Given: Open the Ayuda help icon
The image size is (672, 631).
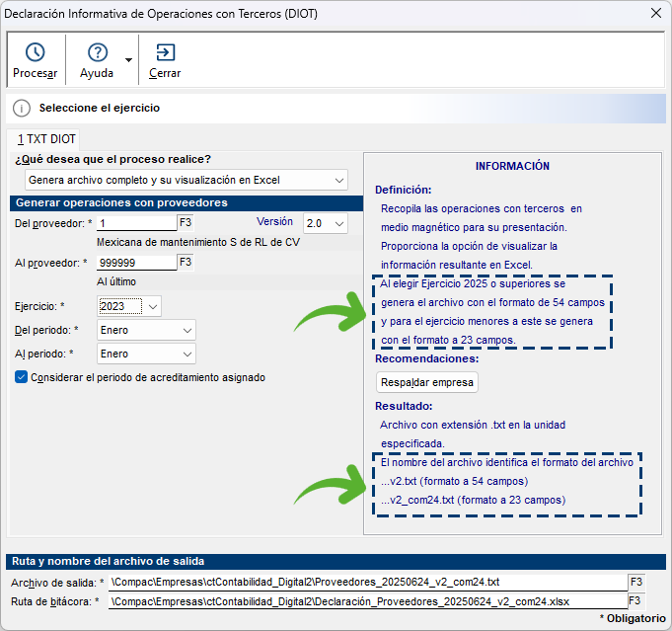Looking at the screenshot, I should click(97, 53).
